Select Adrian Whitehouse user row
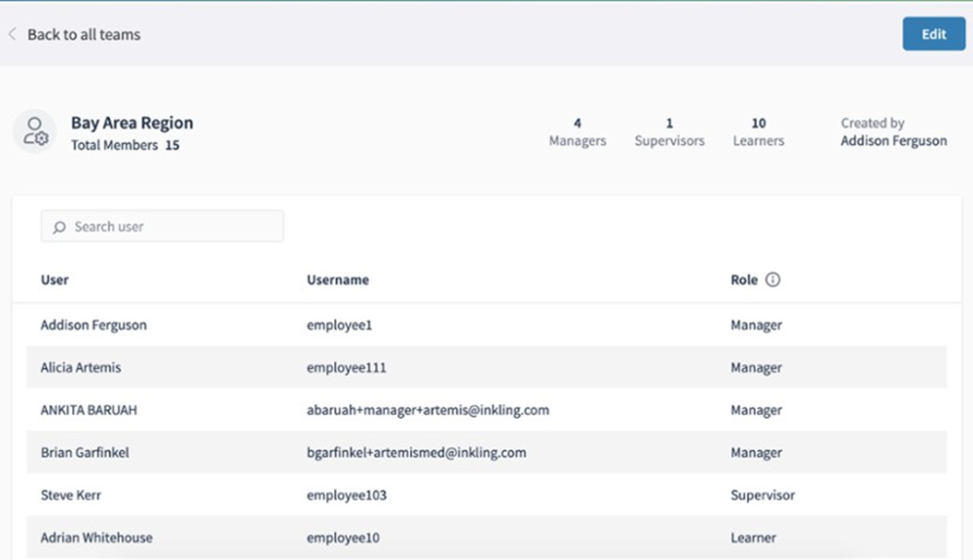This screenshot has width=973, height=560. [96, 537]
